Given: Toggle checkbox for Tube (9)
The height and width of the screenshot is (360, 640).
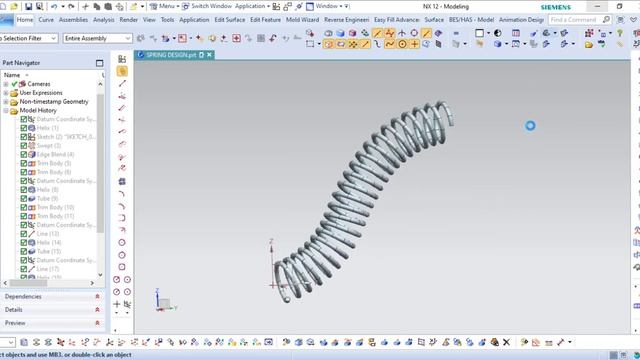Looking at the screenshot, I should point(24,198).
